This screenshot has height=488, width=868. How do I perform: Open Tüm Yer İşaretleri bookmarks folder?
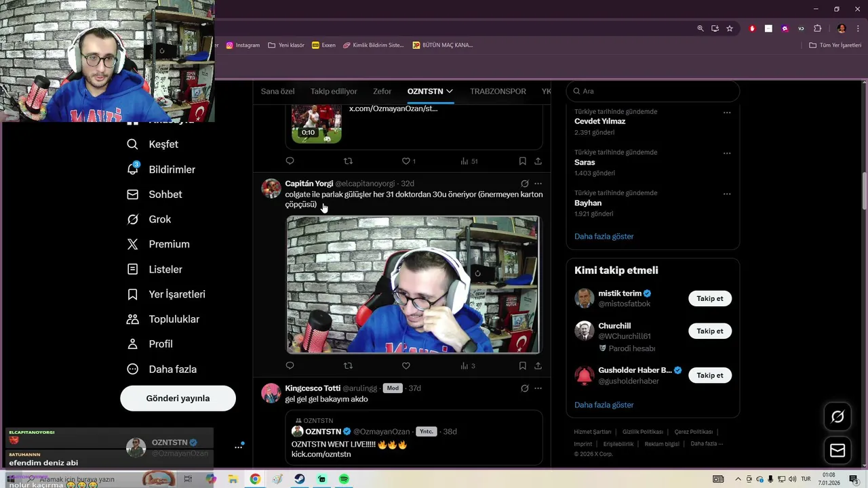tap(835, 45)
